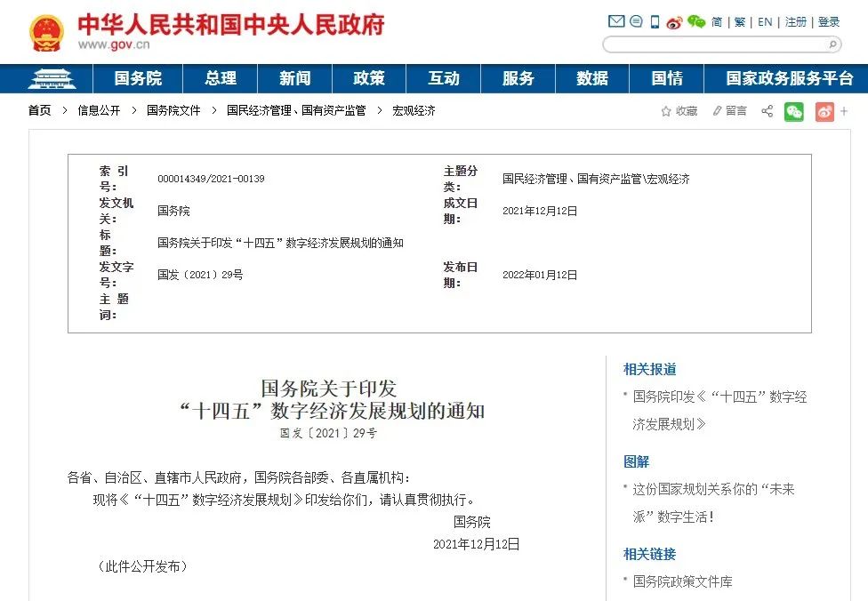Click the share icon beside 留言
Screen dimensions: 868x601
click(x=767, y=111)
